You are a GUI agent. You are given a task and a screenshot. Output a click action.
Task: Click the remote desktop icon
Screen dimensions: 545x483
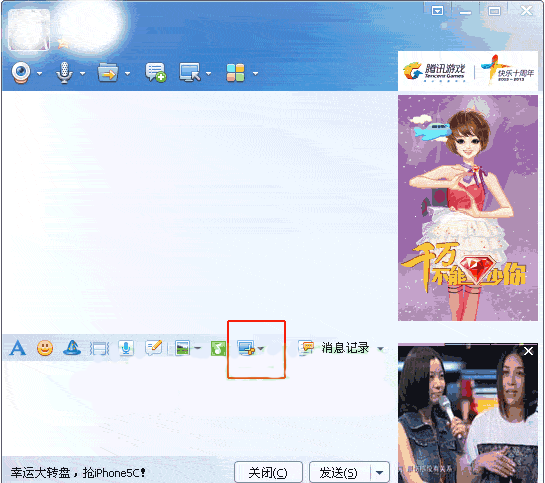pyautogui.click(x=190, y=73)
